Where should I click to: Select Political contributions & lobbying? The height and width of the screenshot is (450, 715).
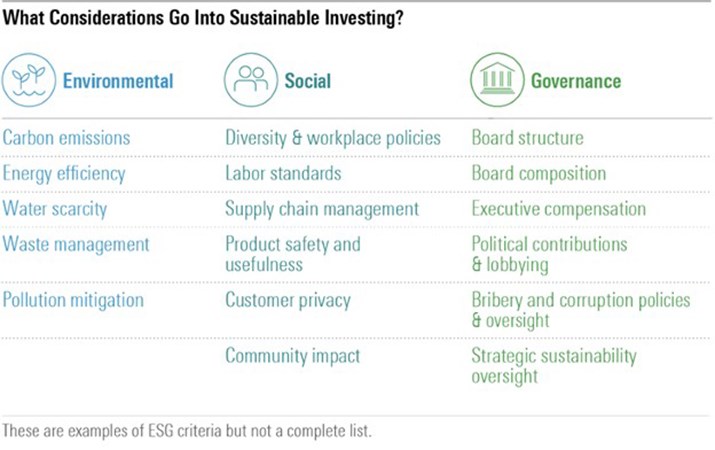point(549,254)
